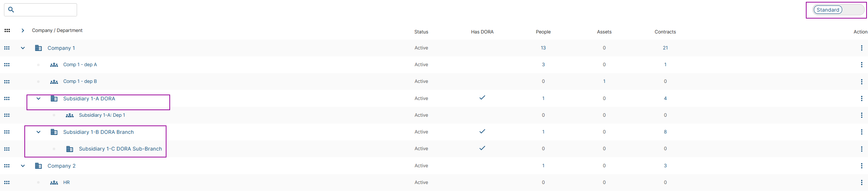Click the building icon beside Subsidiary 1-C DORA Sub-Branch

click(70, 149)
